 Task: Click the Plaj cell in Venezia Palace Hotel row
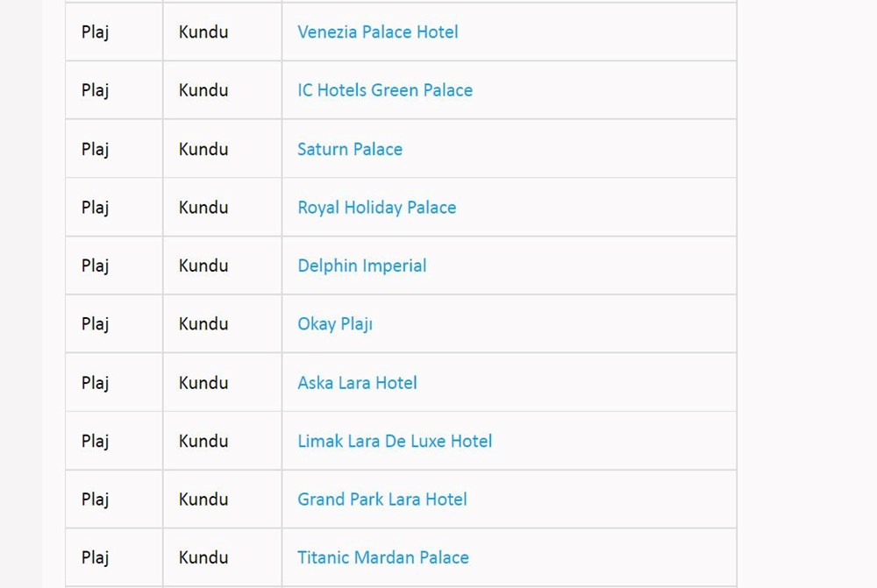click(x=95, y=32)
